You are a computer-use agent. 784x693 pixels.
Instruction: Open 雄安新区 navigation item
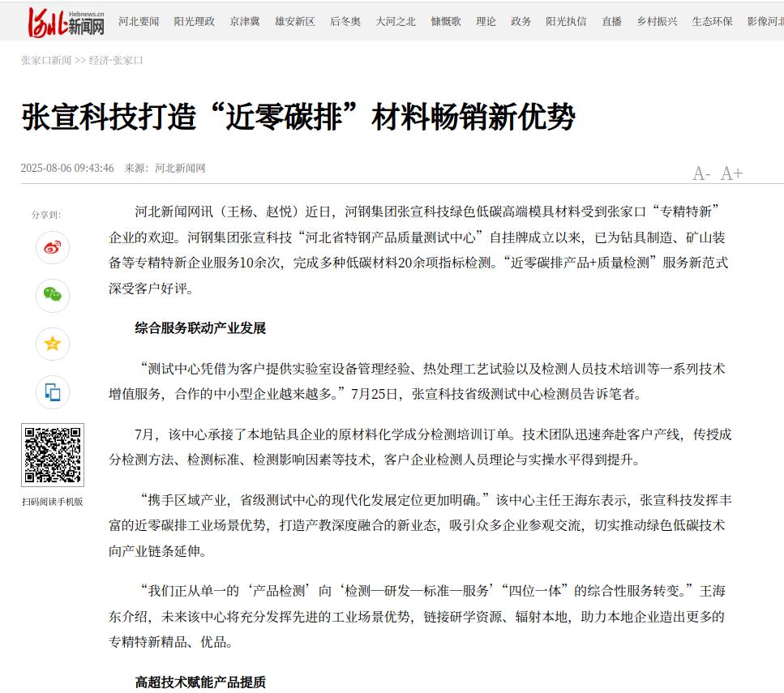pyautogui.click(x=295, y=21)
